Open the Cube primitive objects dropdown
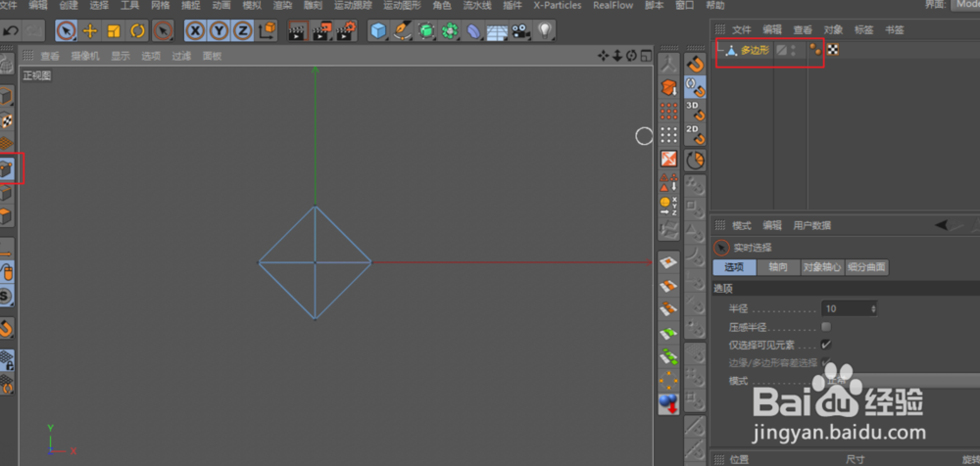 (x=378, y=30)
